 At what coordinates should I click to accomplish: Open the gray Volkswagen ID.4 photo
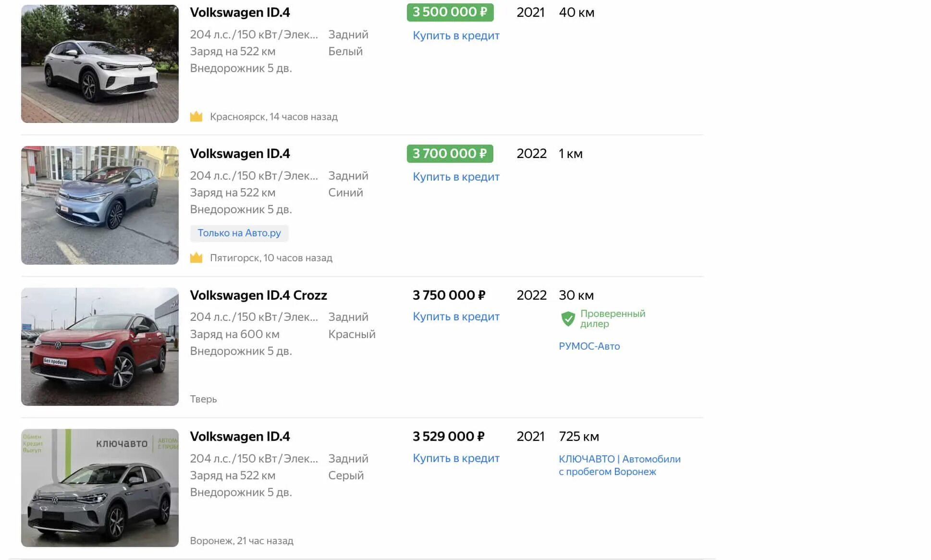click(x=100, y=487)
